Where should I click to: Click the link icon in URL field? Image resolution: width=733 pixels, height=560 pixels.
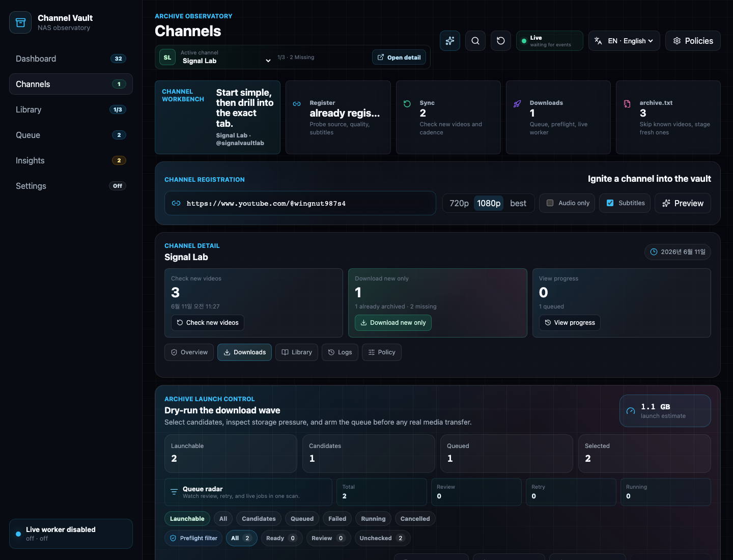(x=176, y=203)
